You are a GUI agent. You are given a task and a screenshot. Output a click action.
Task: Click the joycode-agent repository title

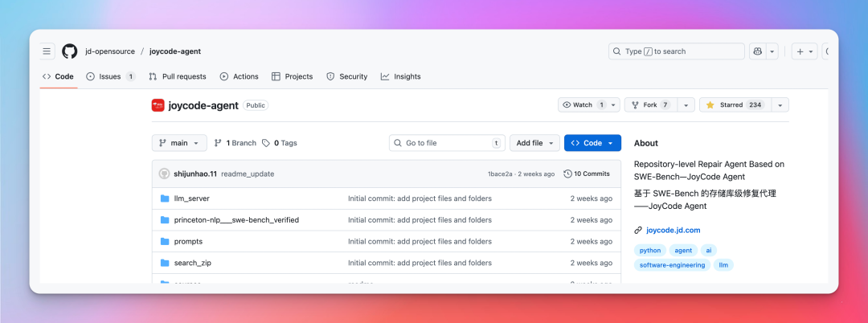tap(203, 105)
